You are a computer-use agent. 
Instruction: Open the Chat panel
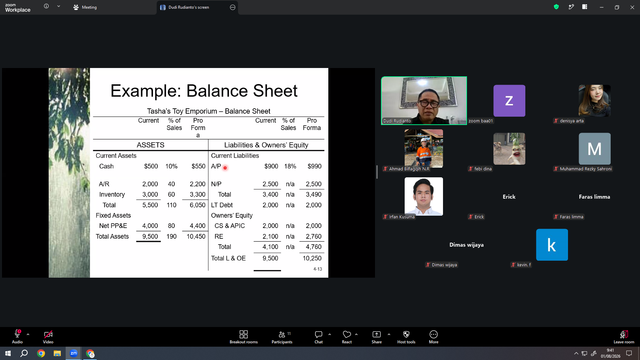318,337
